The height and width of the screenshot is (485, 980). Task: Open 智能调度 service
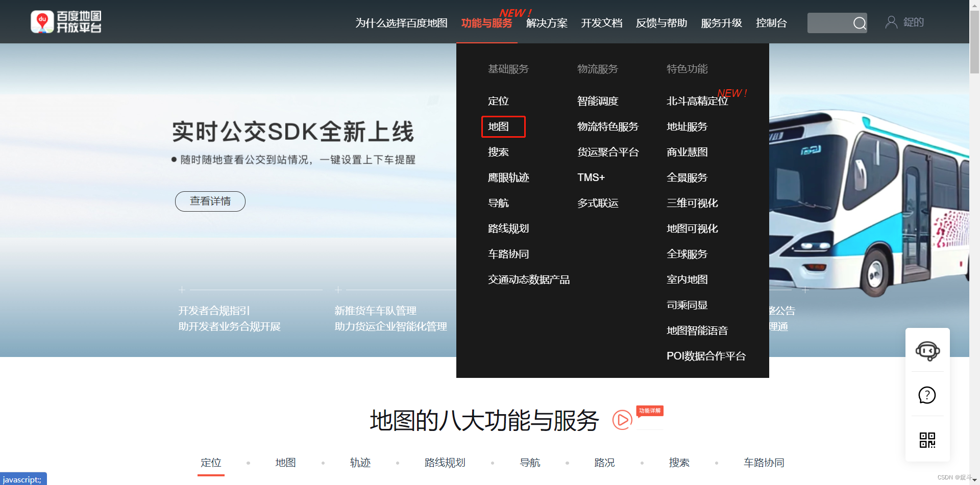pos(598,101)
